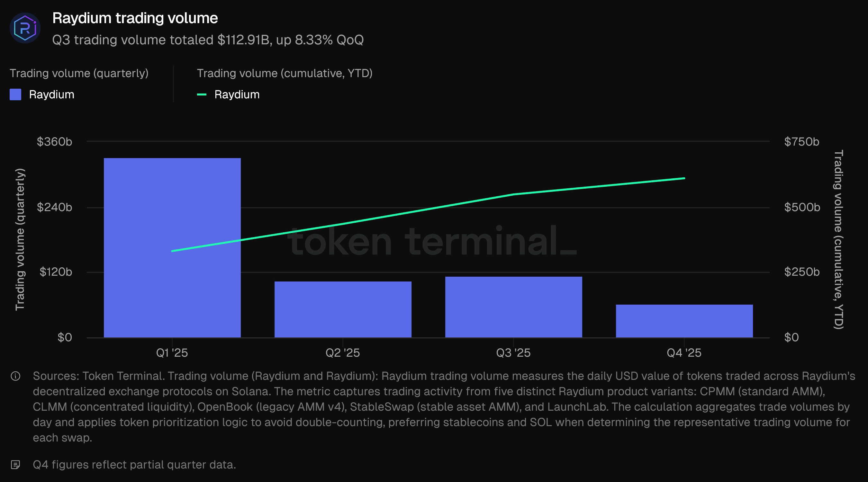Click the $750b right axis label

[801, 141]
